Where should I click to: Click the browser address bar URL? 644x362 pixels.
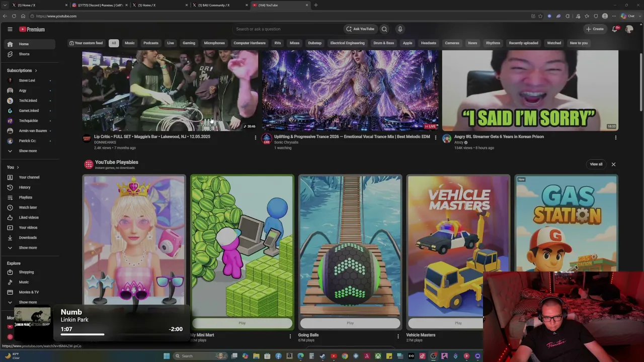pos(56,16)
